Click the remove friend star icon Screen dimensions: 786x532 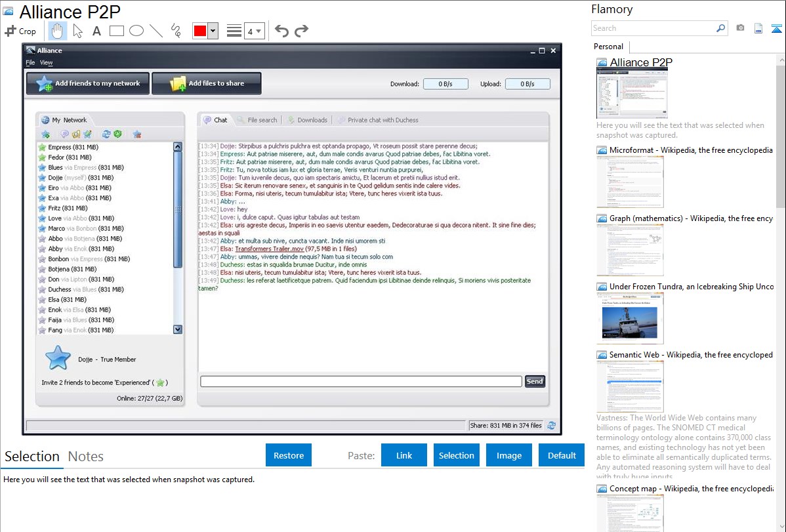point(137,134)
